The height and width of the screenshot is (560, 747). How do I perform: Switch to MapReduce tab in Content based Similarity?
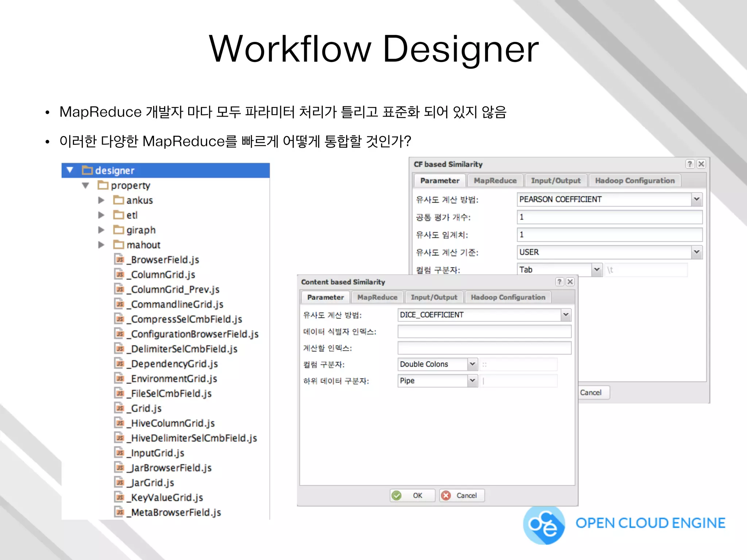377,297
